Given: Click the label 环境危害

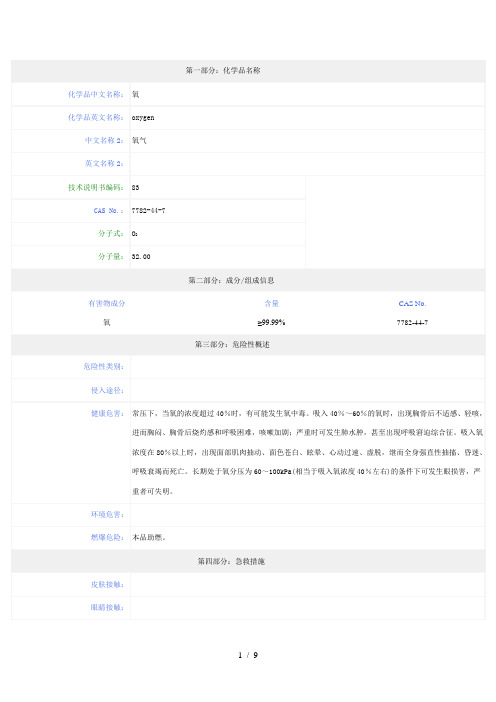Looking at the screenshot, I should (107, 514).
